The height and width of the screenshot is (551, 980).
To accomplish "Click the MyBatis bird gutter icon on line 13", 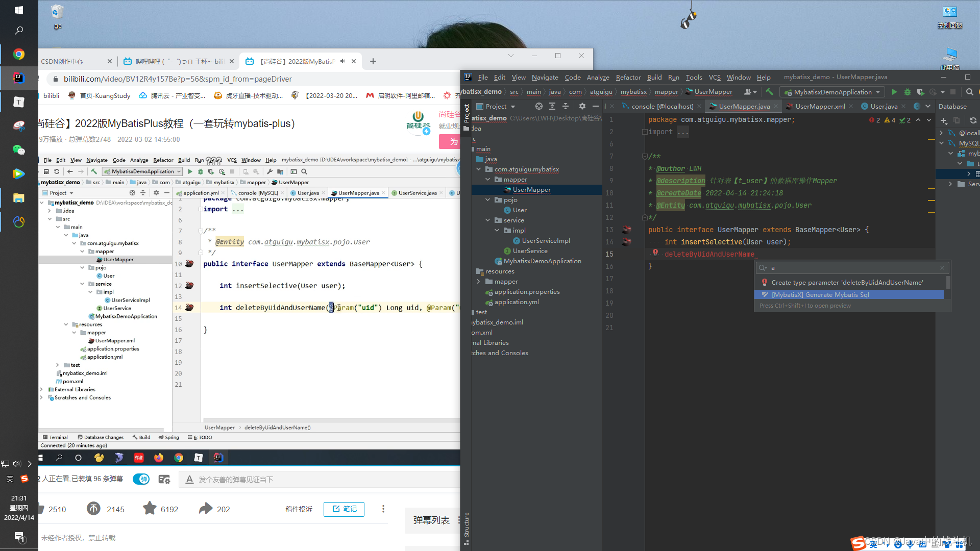I will click(627, 230).
